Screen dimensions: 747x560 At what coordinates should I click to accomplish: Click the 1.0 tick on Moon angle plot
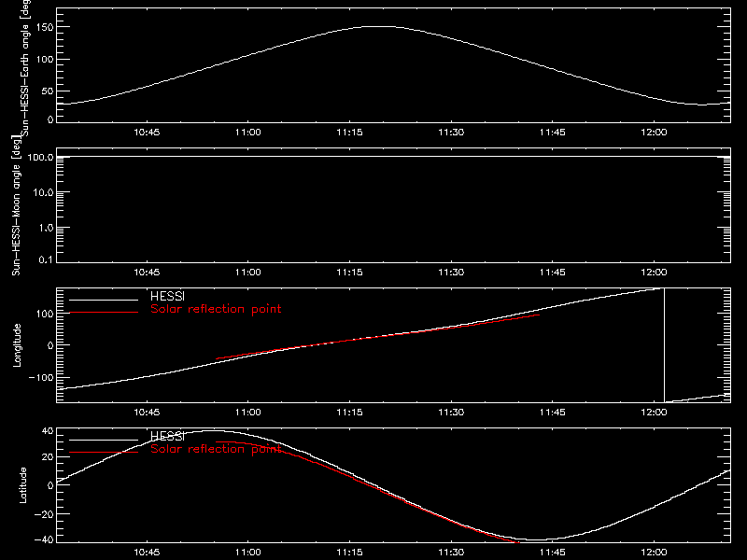point(46,228)
